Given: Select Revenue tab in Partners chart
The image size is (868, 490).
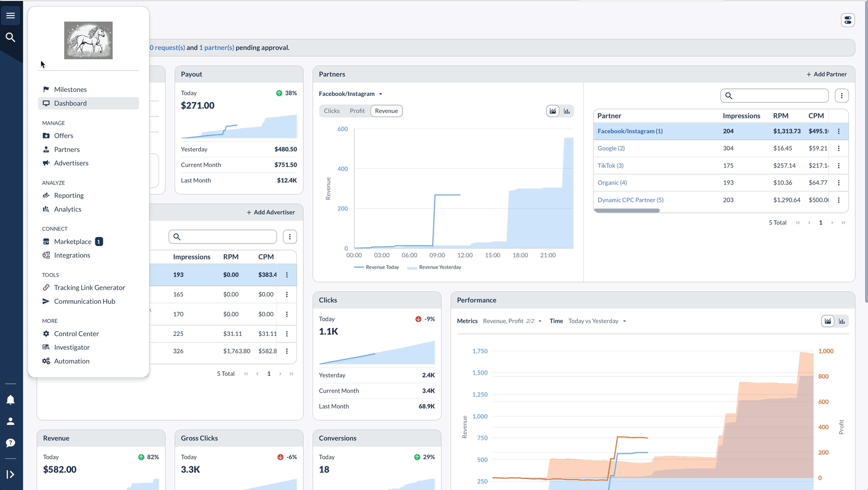Looking at the screenshot, I should 386,111.
